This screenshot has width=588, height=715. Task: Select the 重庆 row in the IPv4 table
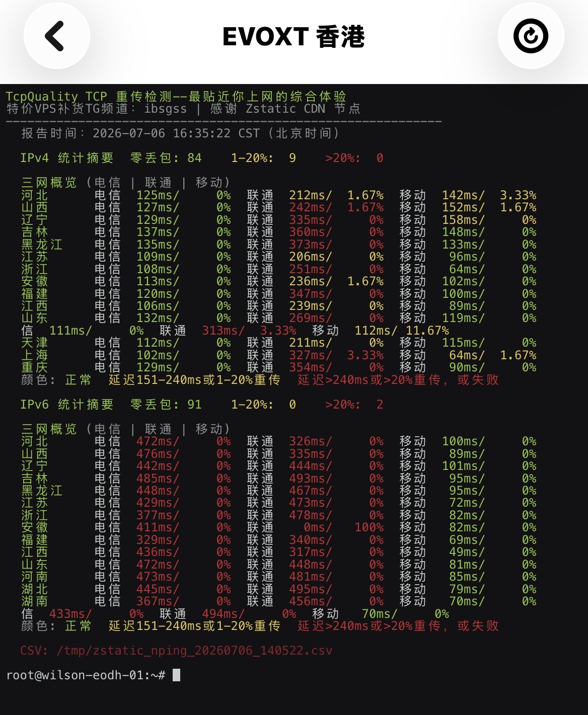point(279,367)
